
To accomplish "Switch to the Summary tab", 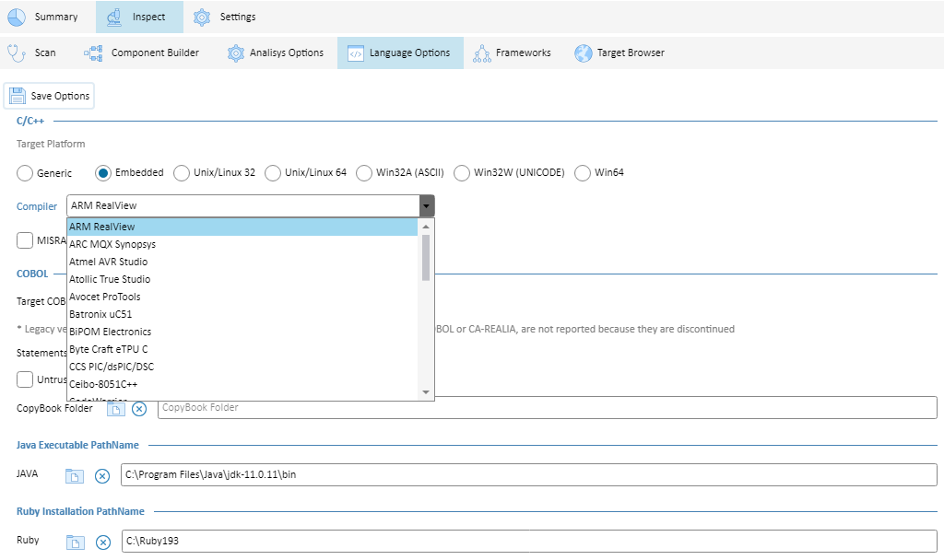I will (45, 16).
